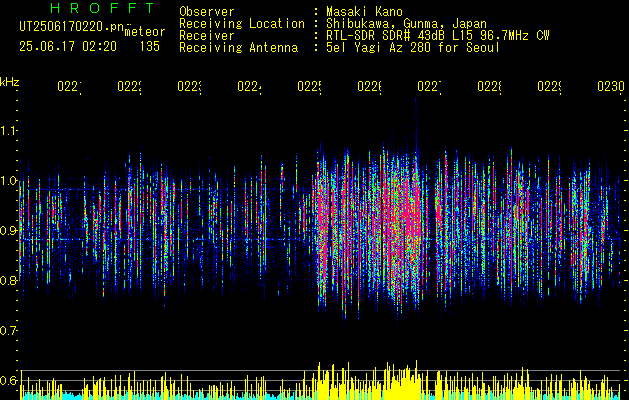The image size is (629, 400).
Task: Click the 0227 time marker
Action: point(429,87)
